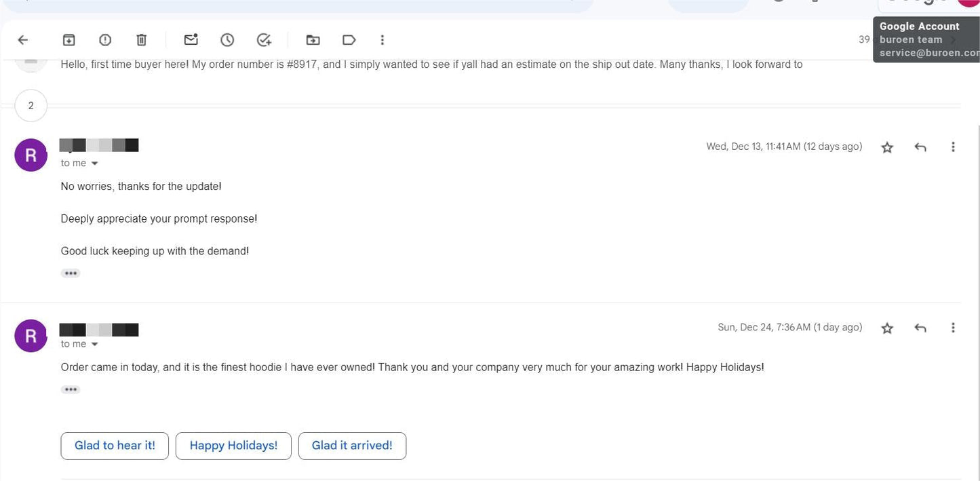Screen dimensions: 980x481
Task: Star the Dec 24 message
Action: pos(887,328)
